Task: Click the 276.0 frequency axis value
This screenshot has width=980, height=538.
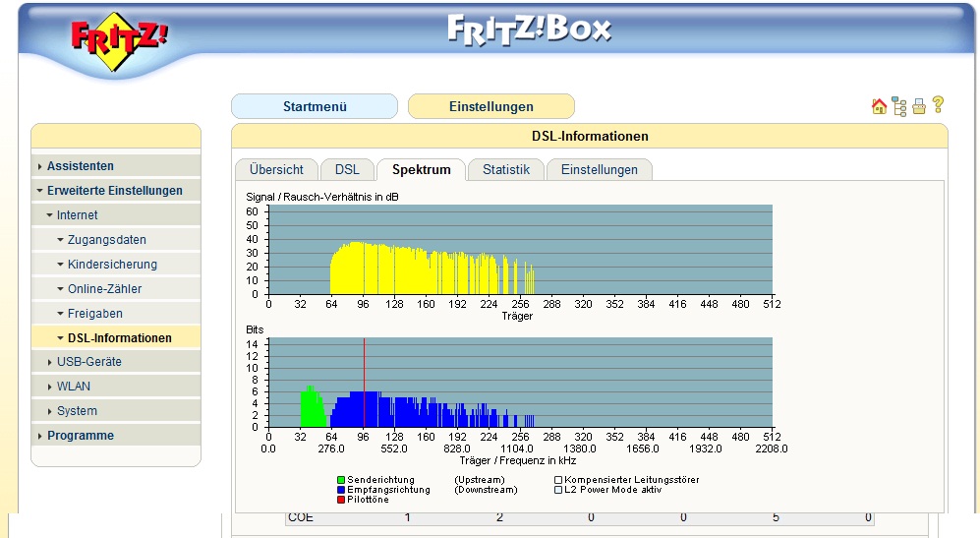Action: 331,448
